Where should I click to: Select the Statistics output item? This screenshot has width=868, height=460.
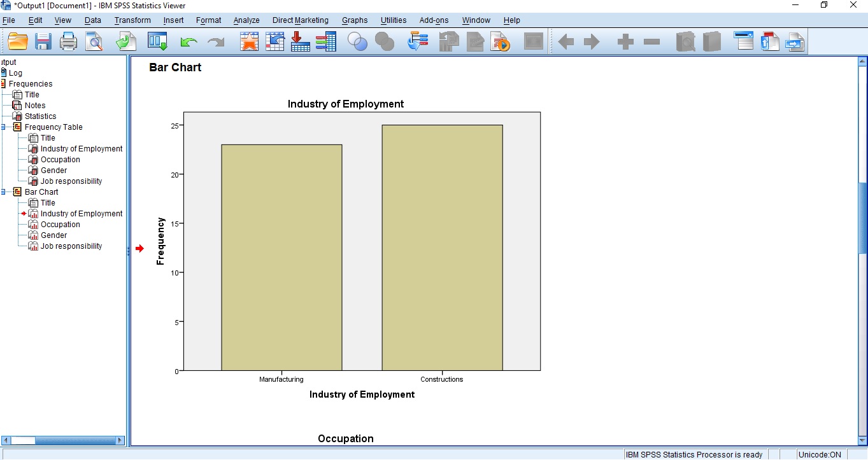coord(39,116)
